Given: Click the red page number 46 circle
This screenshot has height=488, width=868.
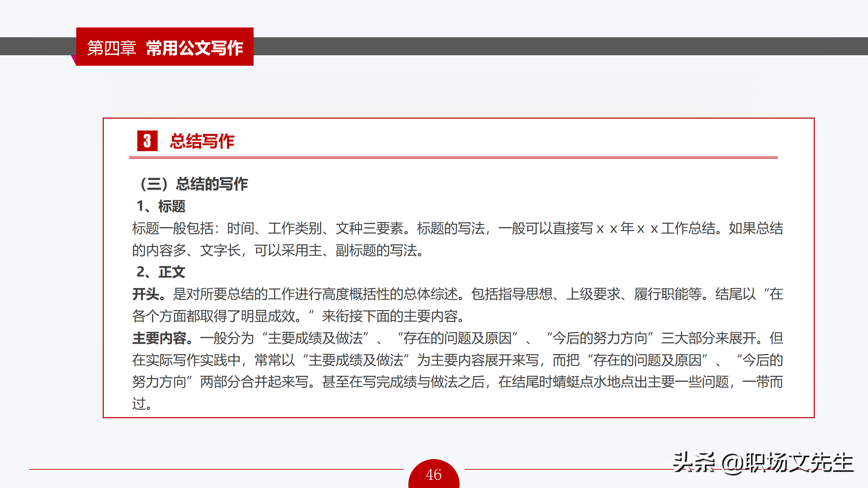Looking at the screenshot, I should point(434,474).
